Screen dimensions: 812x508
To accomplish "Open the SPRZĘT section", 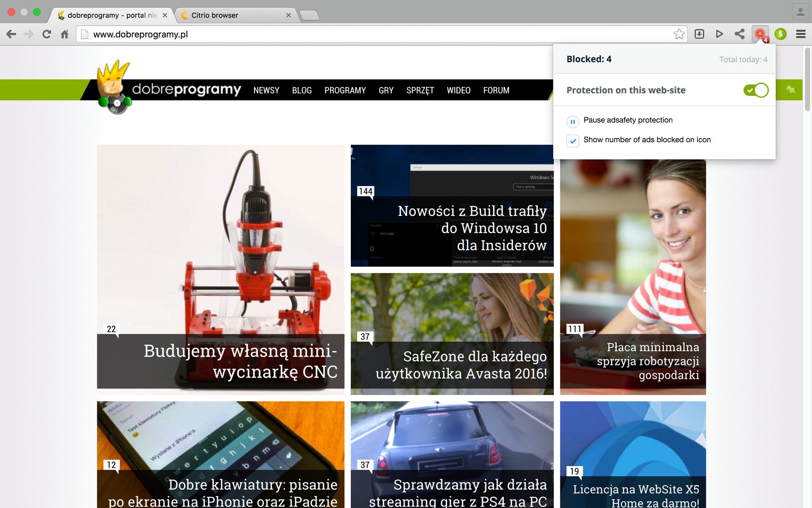I will point(420,90).
